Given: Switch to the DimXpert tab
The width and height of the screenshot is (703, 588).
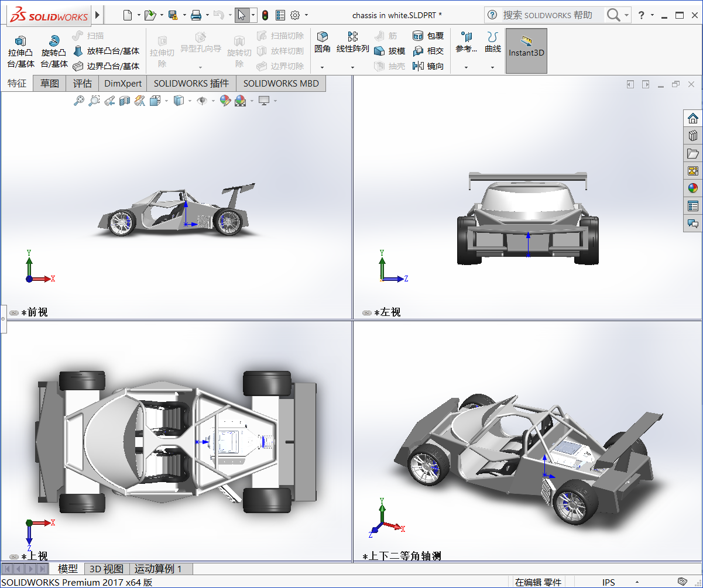Looking at the screenshot, I should pos(123,83).
